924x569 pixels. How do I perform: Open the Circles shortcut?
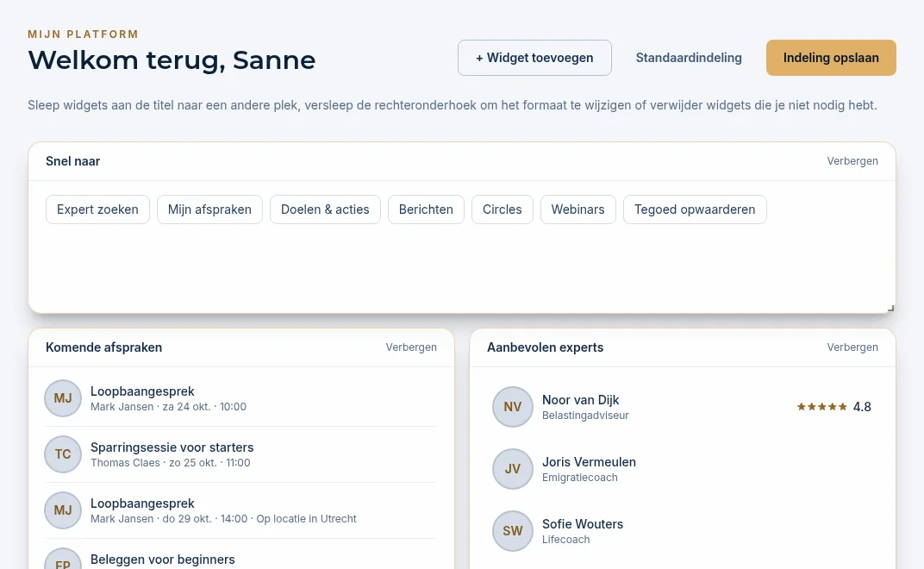pos(502,209)
